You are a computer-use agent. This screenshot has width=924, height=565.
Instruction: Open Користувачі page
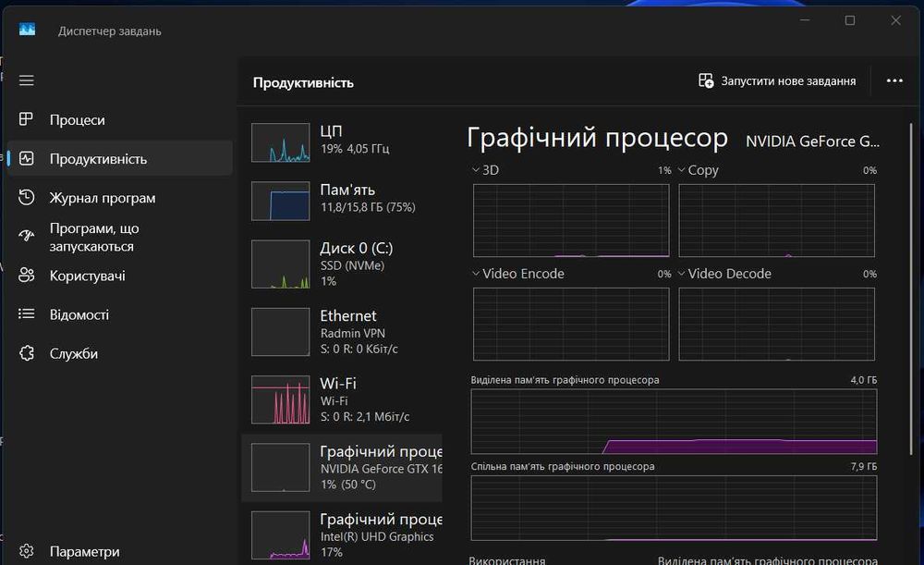tap(120, 276)
